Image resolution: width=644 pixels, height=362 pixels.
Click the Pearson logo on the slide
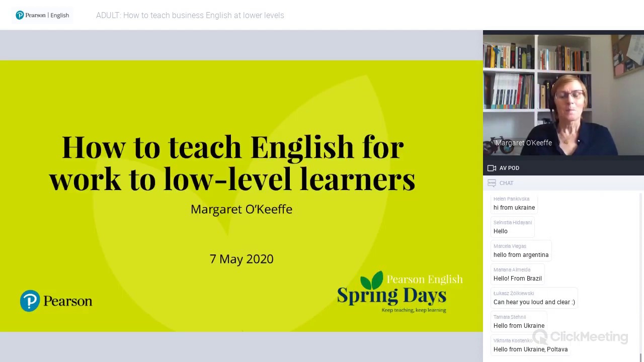coord(56,301)
